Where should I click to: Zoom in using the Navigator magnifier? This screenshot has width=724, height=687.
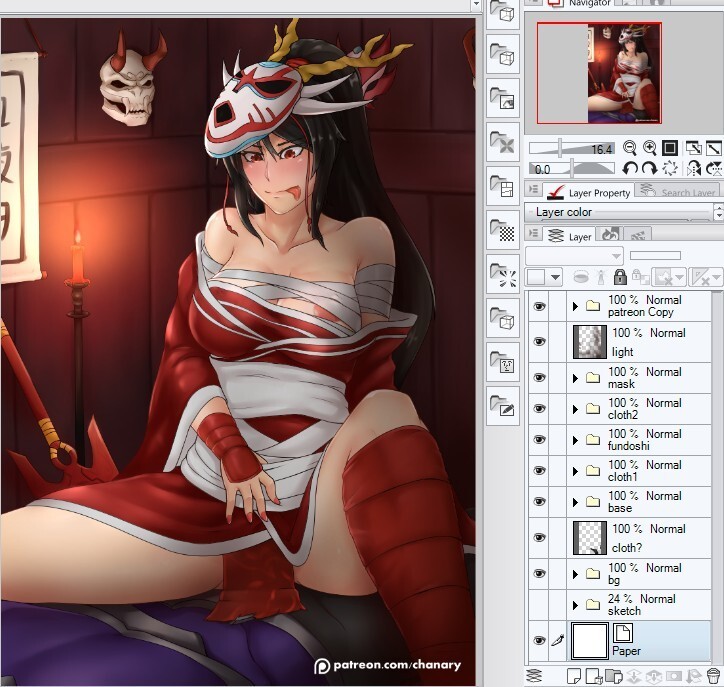650,148
